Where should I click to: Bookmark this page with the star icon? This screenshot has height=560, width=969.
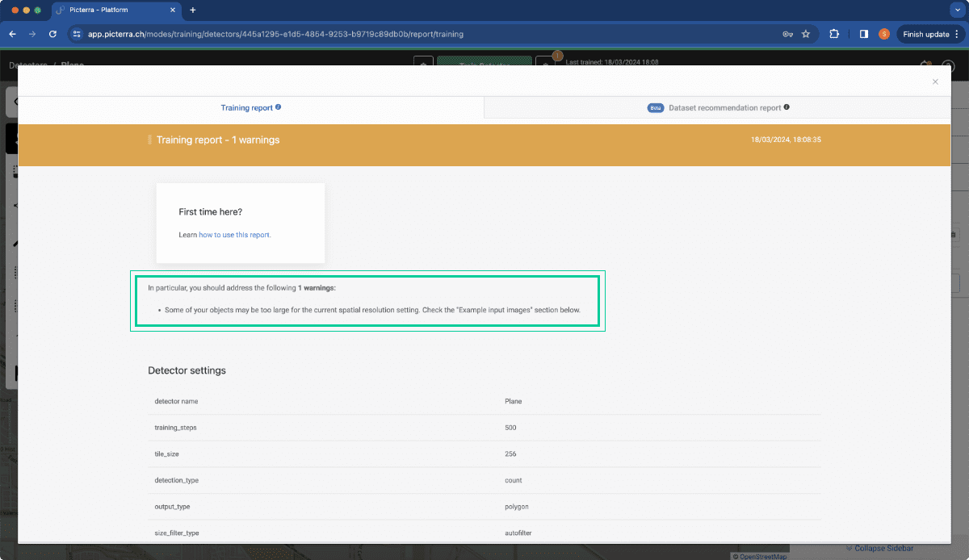[806, 34]
